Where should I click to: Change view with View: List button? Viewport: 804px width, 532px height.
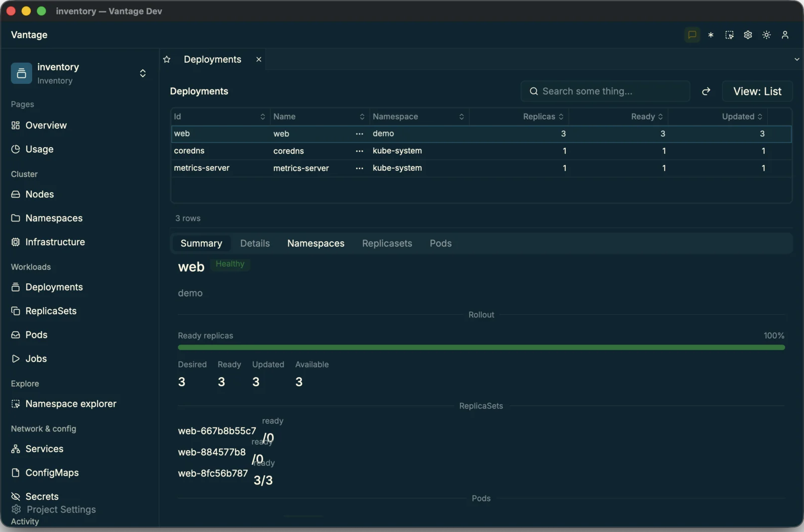(x=757, y=91)
